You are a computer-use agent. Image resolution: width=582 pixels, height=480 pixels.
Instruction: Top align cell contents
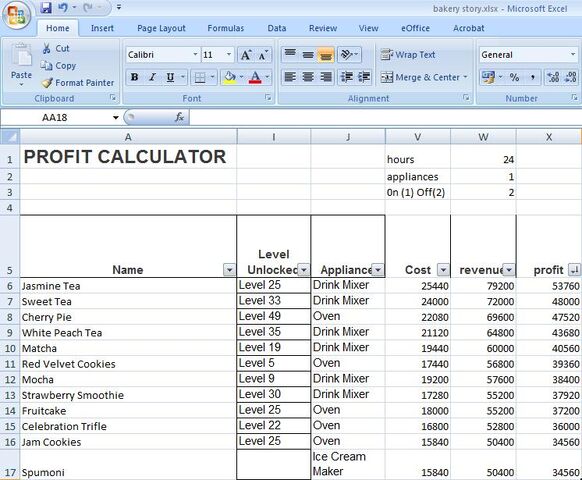tap(290, 55)
